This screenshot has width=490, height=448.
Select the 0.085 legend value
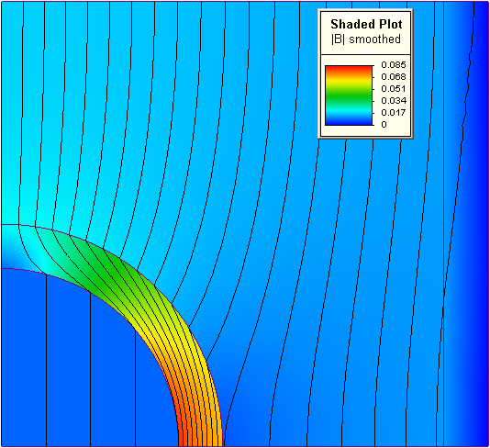[394, 64]
